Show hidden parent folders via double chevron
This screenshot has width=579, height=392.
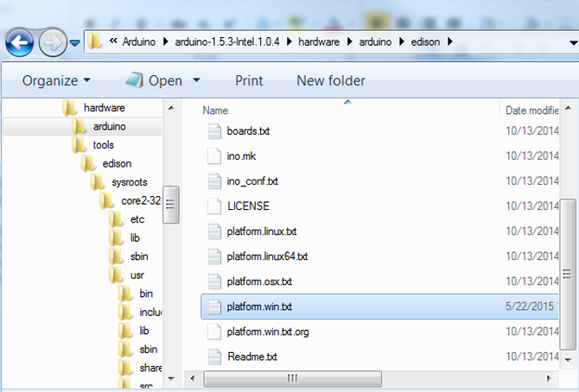pyautogui.click(x=113, y=41)
